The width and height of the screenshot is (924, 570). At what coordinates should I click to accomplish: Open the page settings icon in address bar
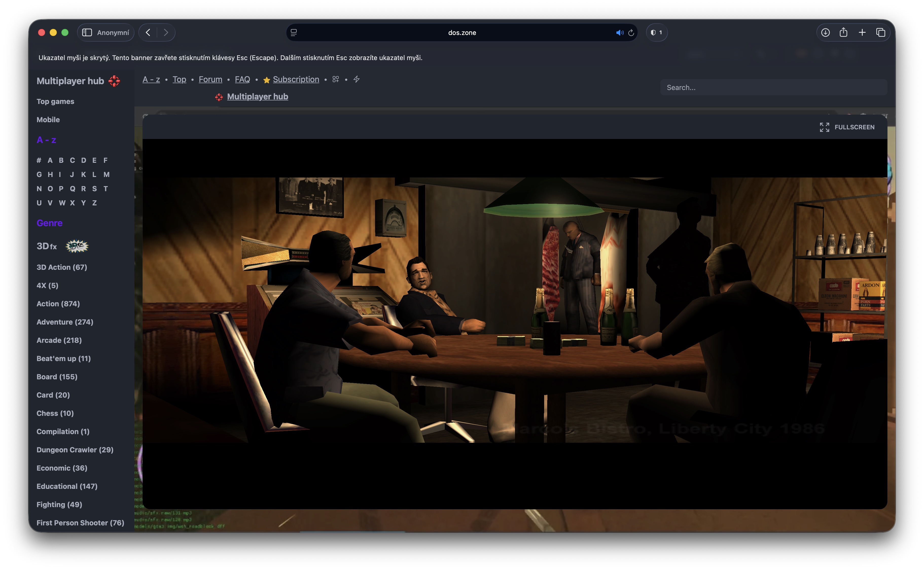[294, 33]
